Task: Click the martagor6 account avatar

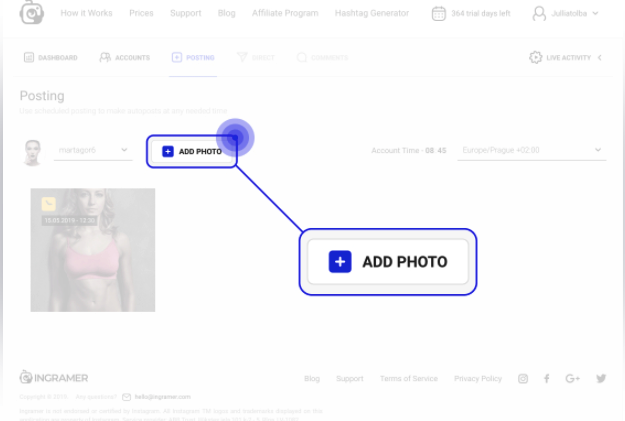Action: [x=33, y=152]
